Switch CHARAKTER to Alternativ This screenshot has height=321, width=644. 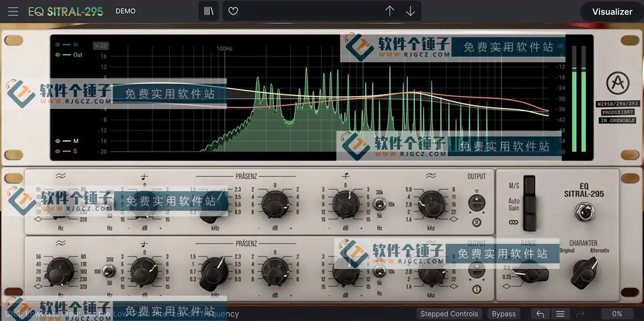point(599,250)
